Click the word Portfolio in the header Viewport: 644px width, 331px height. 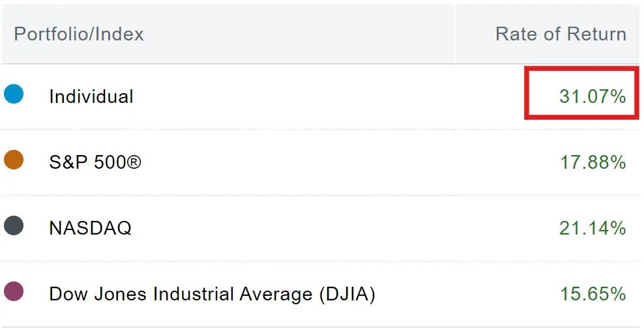(51, 34)
